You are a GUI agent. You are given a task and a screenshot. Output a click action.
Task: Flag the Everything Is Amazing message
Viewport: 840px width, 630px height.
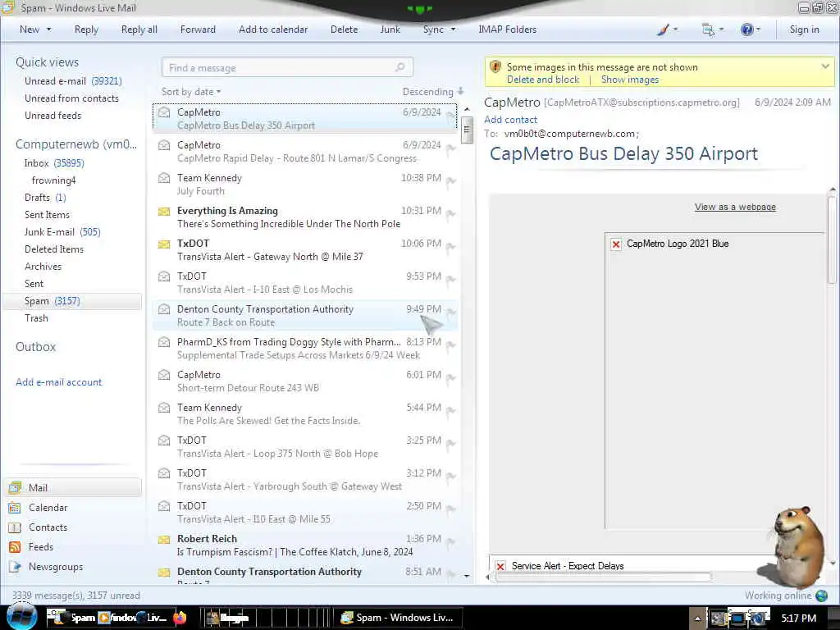[x=451, y=215]
